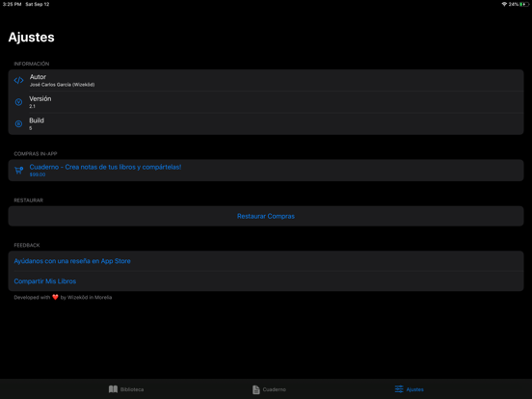This screenshot has height=399, width=532.
Task: Tap build number 5
Action: pos(31,128)
